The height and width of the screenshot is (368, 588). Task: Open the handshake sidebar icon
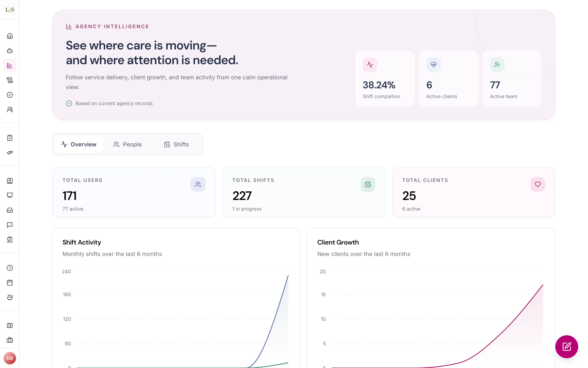10,153
